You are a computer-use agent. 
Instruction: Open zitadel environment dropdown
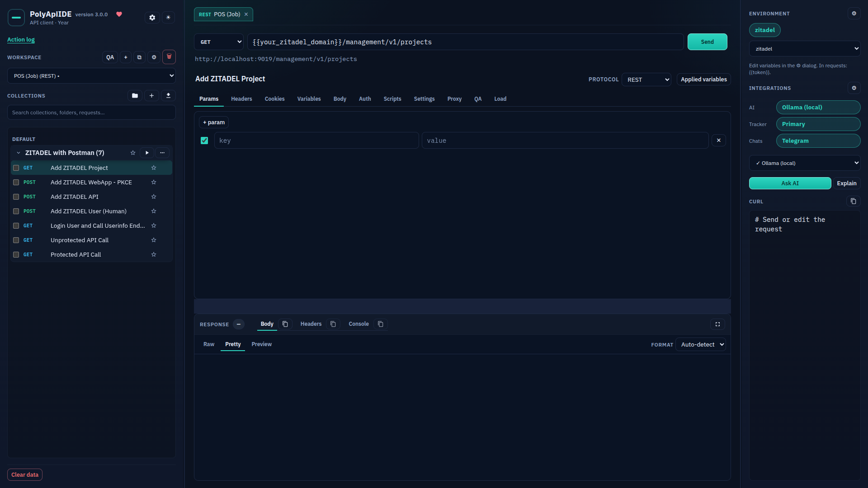(805, 49)
